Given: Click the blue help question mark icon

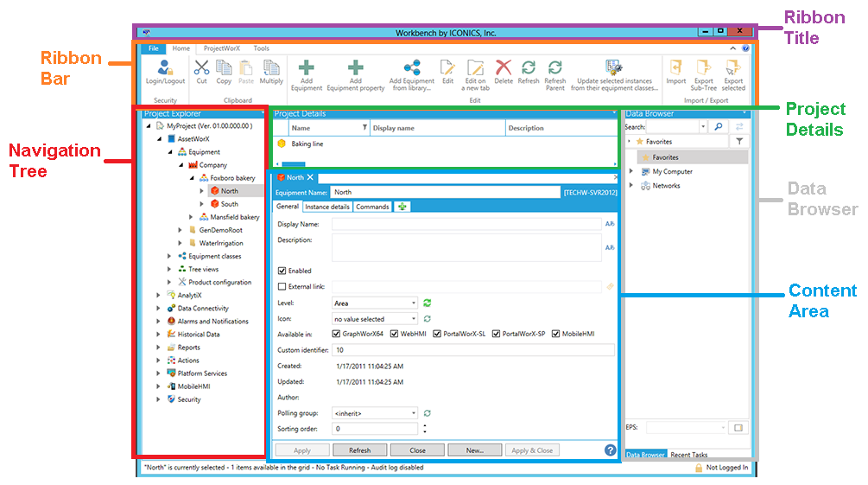Looking at the screenshot, I should click(x=610, y=450).
